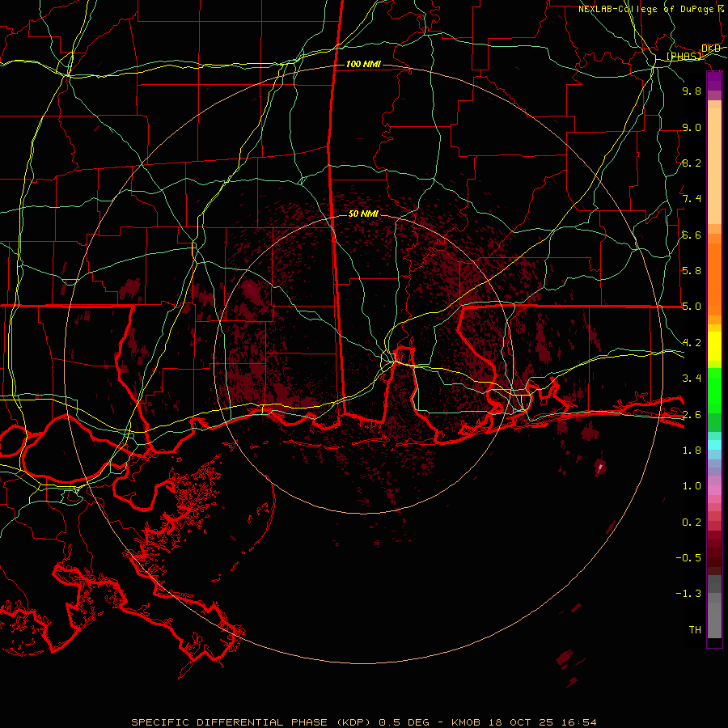Viewport: 728px width, 728px height.
Task: Click the 1.0 scale value
Action: [x=692, y=486]
